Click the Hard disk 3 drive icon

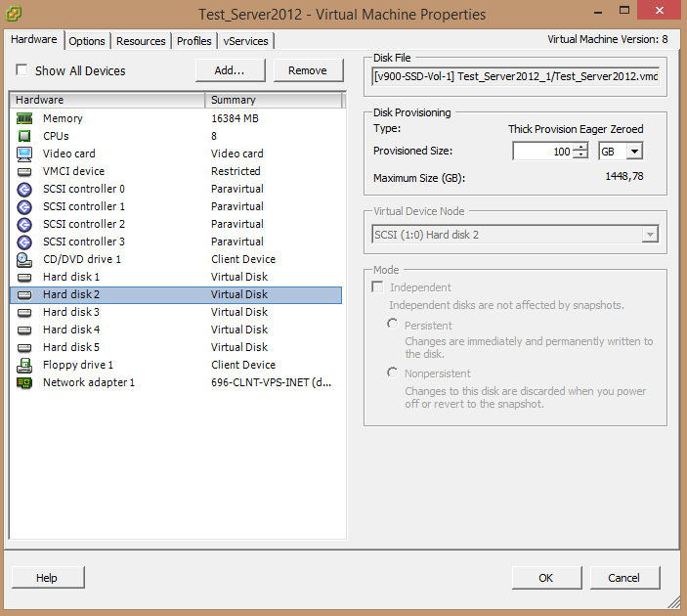coord(24,313)
